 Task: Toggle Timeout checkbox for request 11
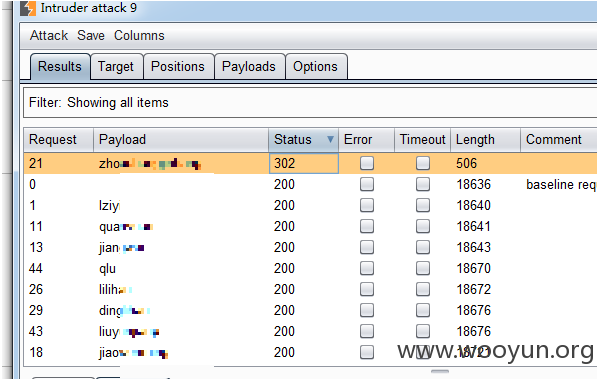click(x=423, y=226)
